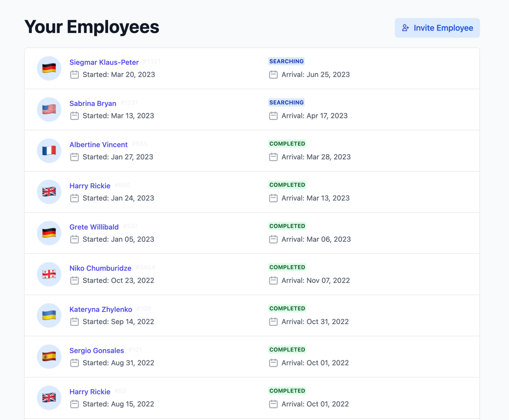This screenshot has height=420, width=509.
Task: Click Harry Rickie's Arrival Mar 13, 2023 date
Action: [315, 198]
